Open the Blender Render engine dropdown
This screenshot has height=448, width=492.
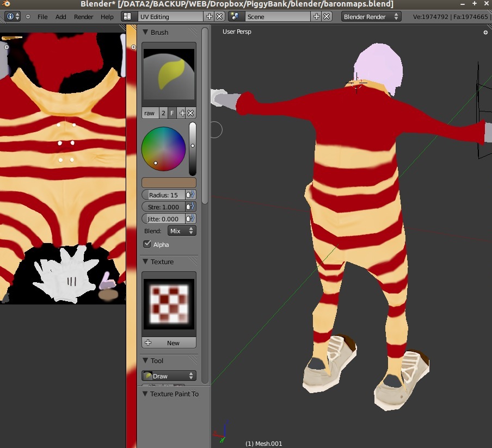coord(371,16)
